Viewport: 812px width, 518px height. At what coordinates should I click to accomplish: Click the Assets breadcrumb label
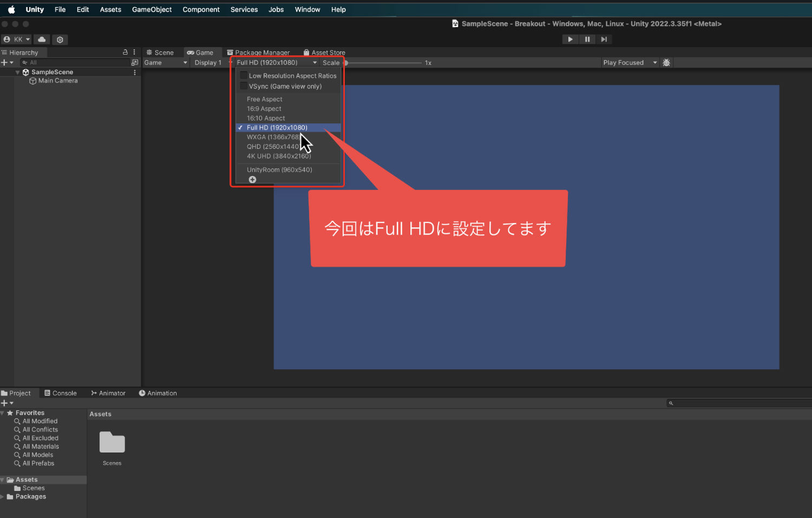coord(100,414)
